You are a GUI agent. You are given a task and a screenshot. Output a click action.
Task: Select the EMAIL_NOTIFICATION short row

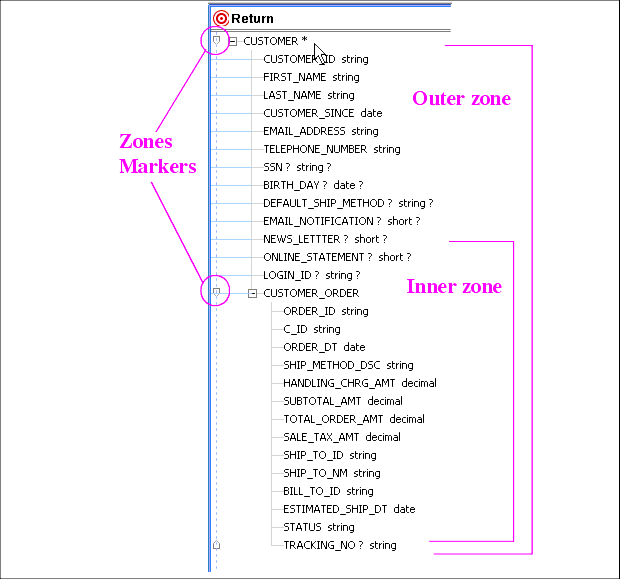pos(342,221)
